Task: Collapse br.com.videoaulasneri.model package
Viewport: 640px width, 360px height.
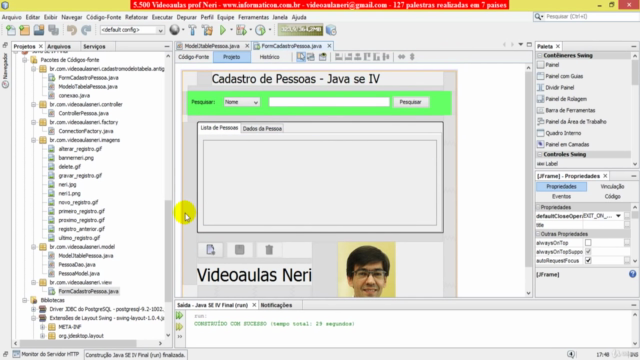Action: pyautogui.click(x=34, y=247)
